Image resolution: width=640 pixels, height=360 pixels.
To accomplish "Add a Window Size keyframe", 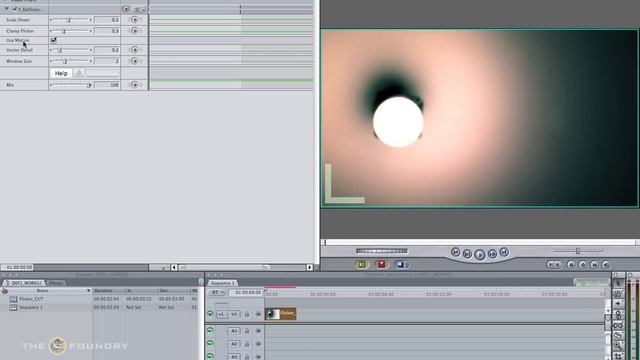I will [135, 61].
